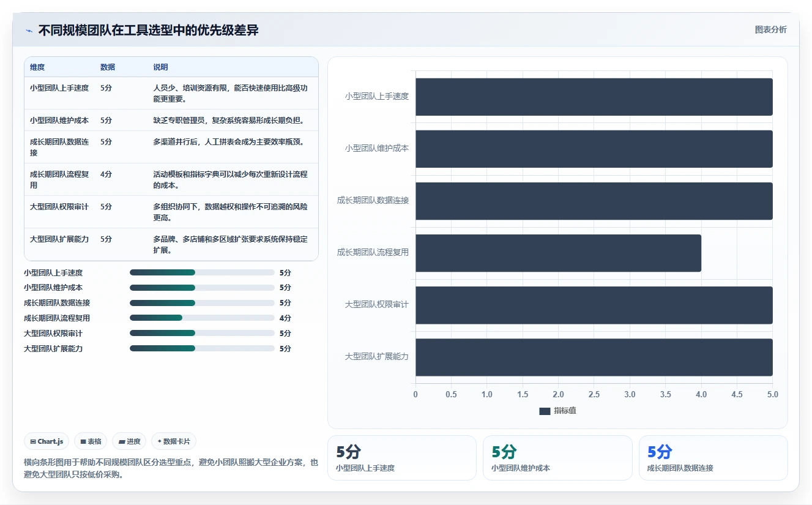Click the 图表分析 label in the header
The width and height of the screenshot is (812, 505).
point(770,29)
